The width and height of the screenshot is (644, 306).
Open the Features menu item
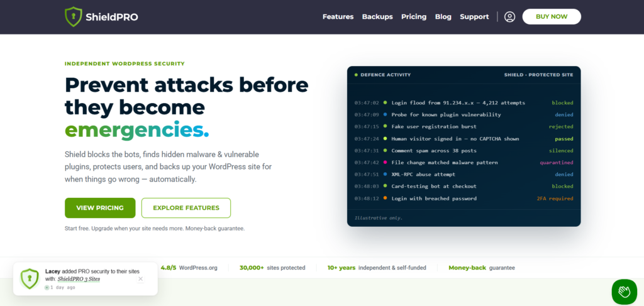338,17
